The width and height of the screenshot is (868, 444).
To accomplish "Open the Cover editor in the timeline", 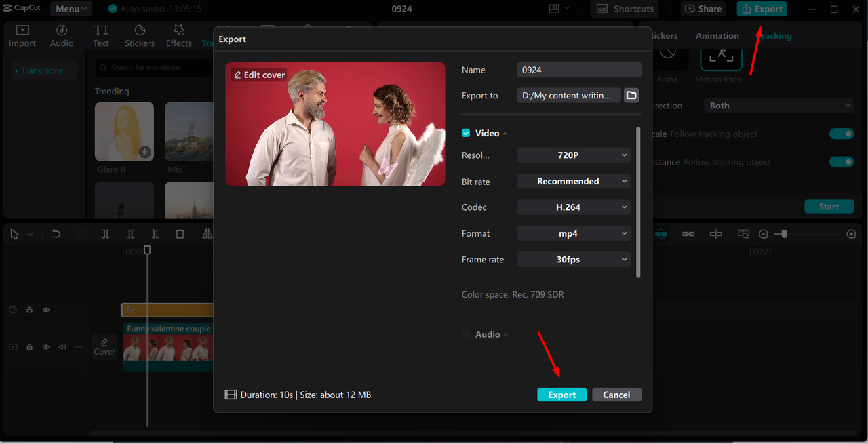I will [104, 346].
